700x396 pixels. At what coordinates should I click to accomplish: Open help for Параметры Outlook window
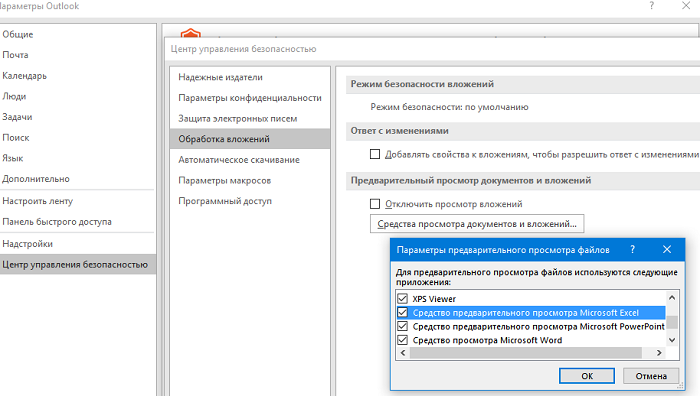pyautogui.click(x=652, y=6)
